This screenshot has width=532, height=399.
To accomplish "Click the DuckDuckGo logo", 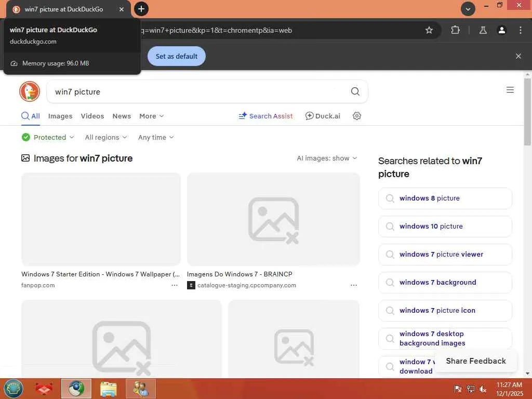I will (x=30, y=91).
